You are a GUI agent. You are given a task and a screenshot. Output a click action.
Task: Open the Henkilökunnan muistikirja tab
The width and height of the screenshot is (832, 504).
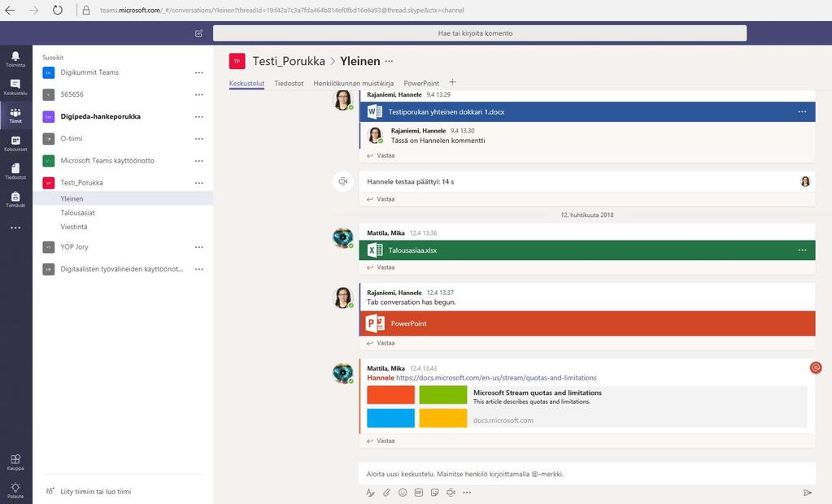click(354, 83)
